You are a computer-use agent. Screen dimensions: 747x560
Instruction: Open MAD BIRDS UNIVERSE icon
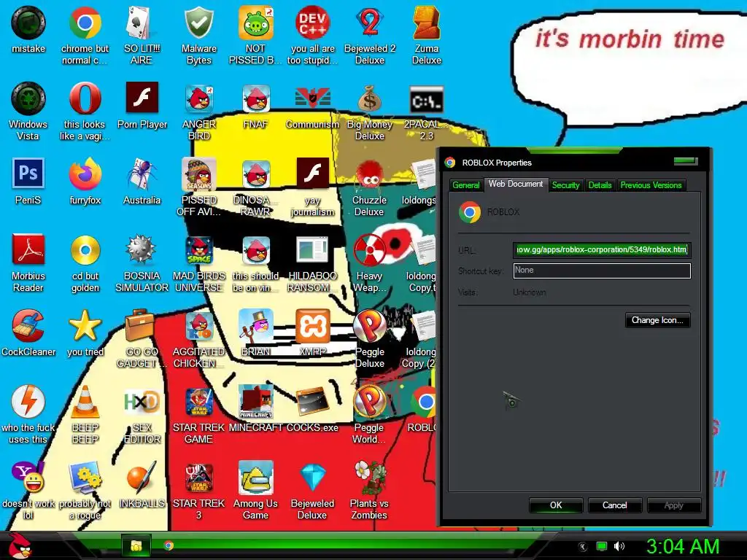coord(198,251)
